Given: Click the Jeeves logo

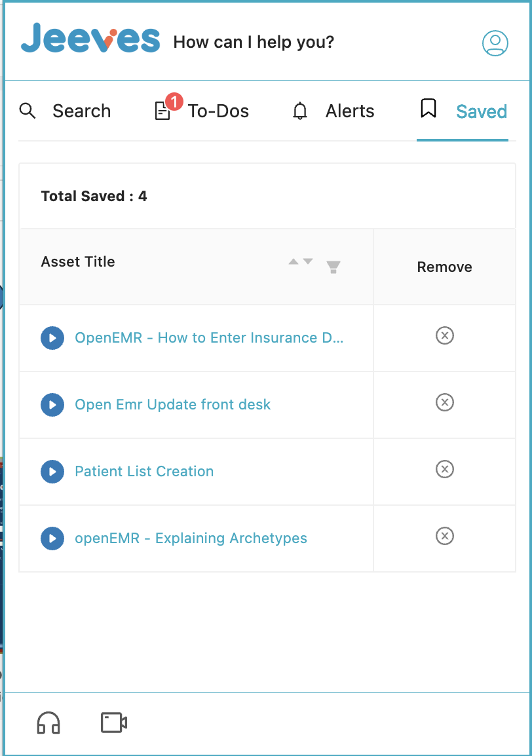Looking at the screenshot, I should point(90,39).
